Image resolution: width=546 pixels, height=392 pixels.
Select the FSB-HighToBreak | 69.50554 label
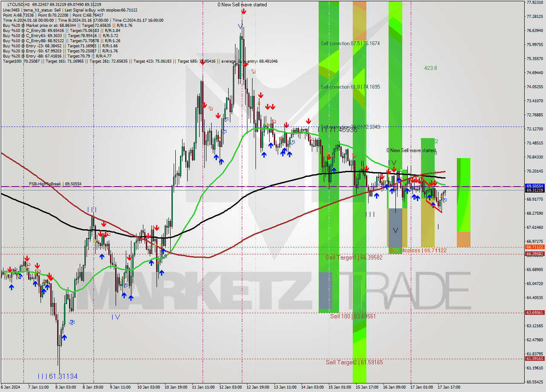pos(55,184)
